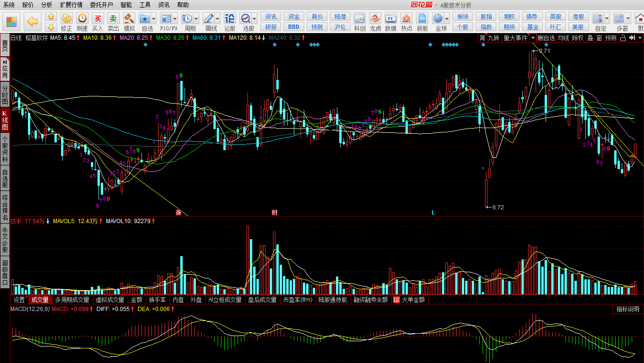The height and width of the screenshot is (363, 644).
Task: Open the 重大事件 dropdown arrow
Action: (x=533, y=38)
